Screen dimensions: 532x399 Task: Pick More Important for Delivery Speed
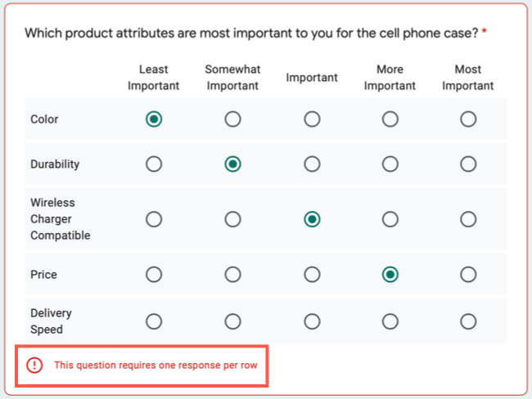(390, 321)
